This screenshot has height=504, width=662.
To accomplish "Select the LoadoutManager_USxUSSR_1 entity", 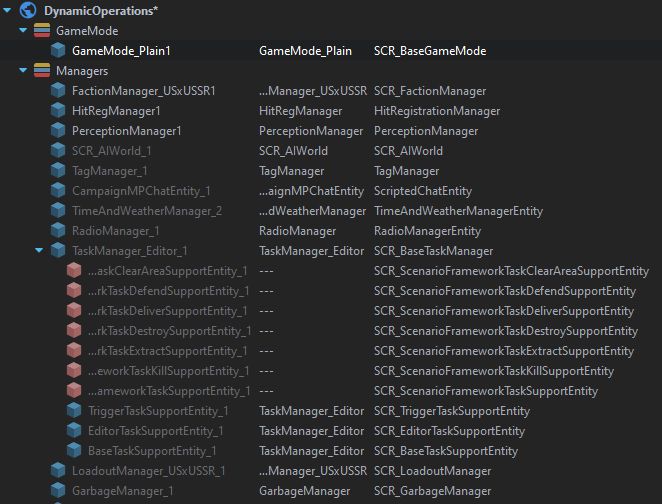I will [149, 471].
